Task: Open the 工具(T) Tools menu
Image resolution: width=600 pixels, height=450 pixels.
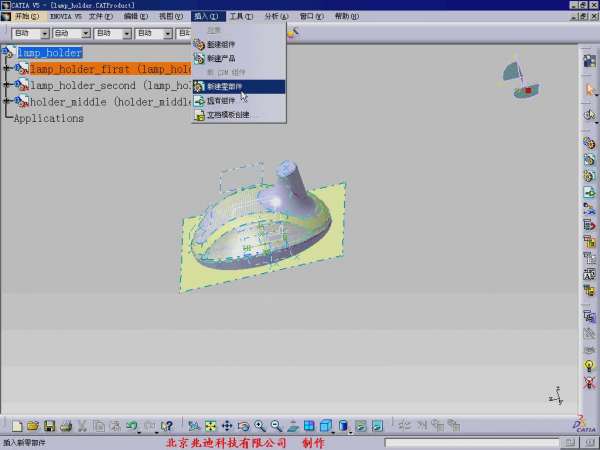Action: [x=241, y=16]
